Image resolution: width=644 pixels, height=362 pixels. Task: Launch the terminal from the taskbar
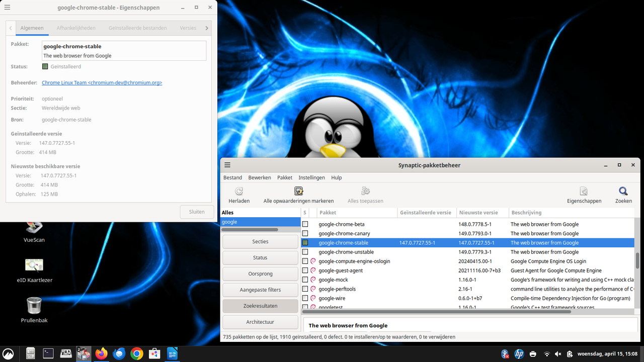[48, 354]
